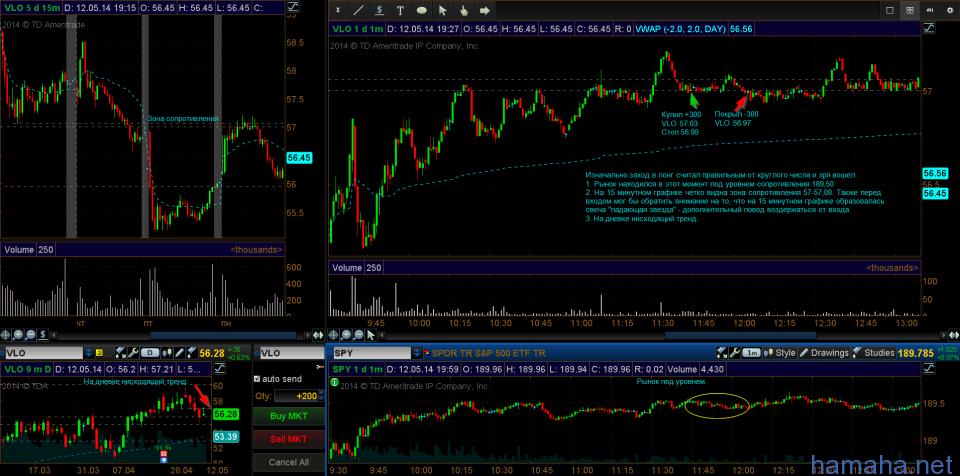
Task: Zoom in on VLO 1m chart
Action: [347, 334]
